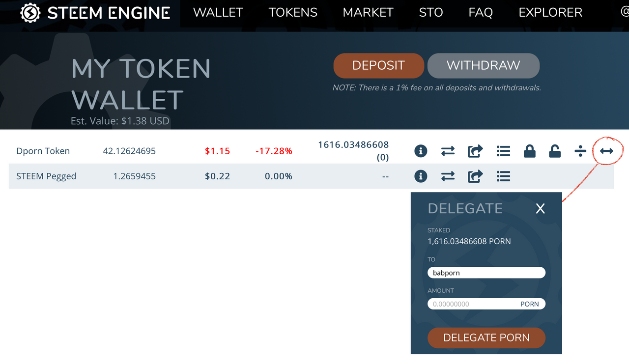Click staked amount 1,616.03486608 PORN

[469, 242]
